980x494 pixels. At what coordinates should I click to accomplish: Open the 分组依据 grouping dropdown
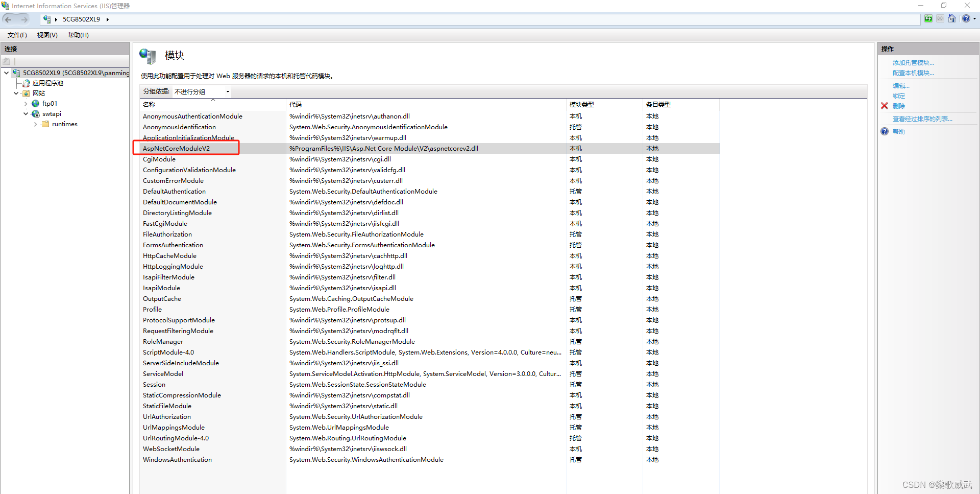(202, 92)
